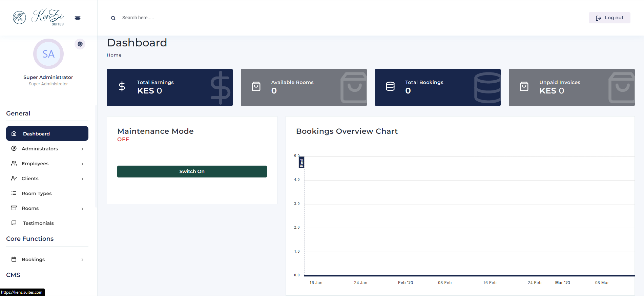Open the Available Rooms card
The image size is (644, 296).
(x=304, y=87)
